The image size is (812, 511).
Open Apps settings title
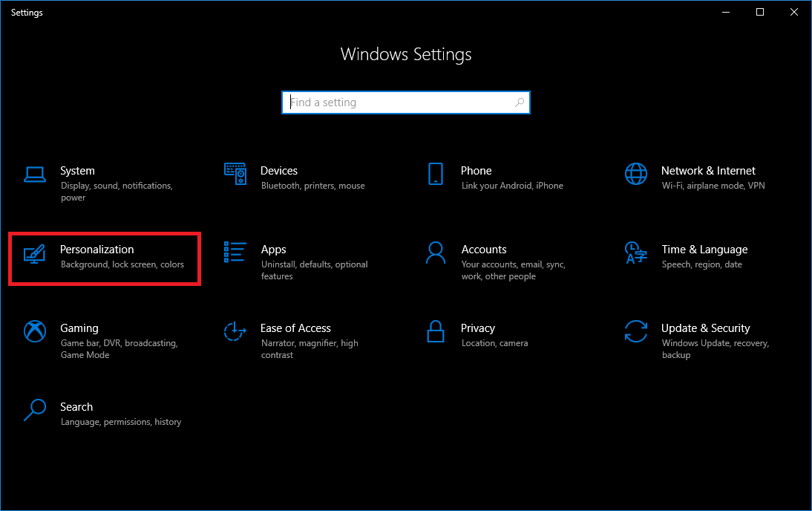click(273, 250)
